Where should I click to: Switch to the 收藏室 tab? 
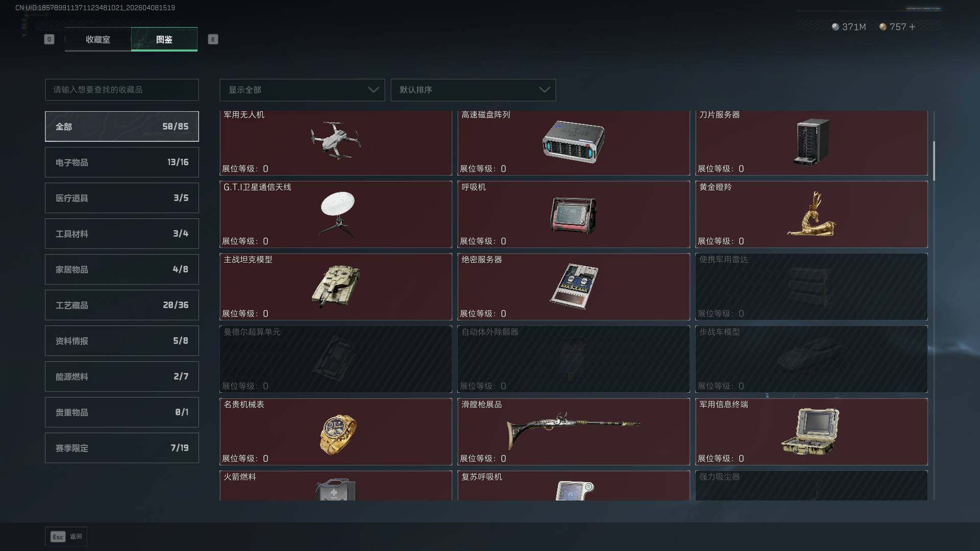click(97, 39)
